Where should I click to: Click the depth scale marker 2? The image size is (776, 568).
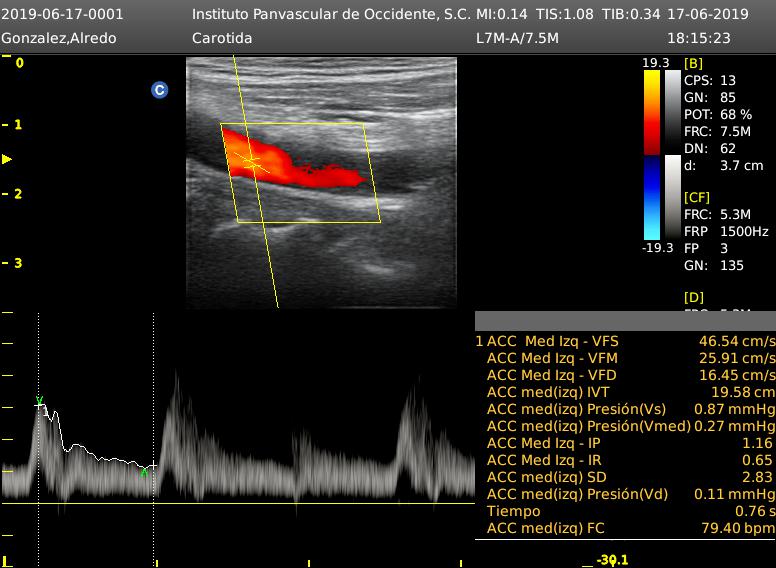coord(18,194)
